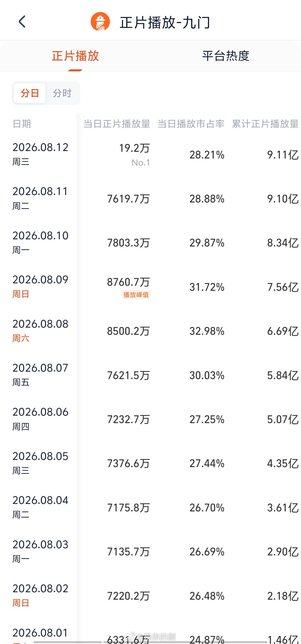Tap 当日正片播放量 column header
Viewport: 301px width, 644px height.
[x=117, y=124]
